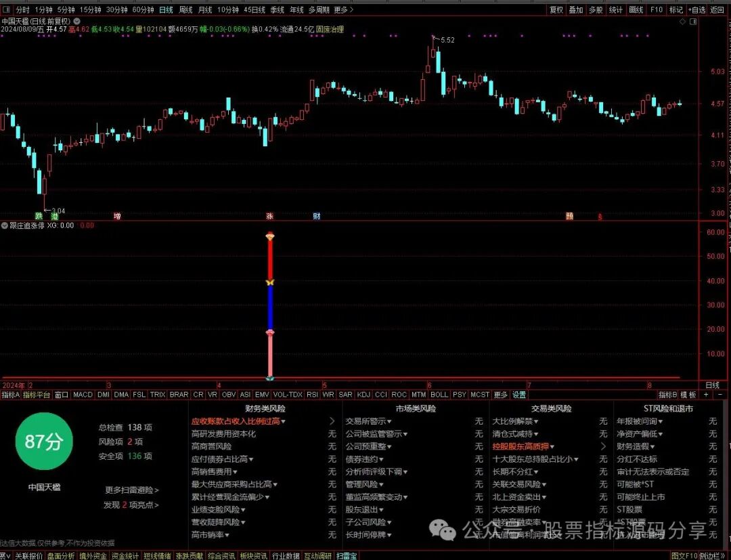Click the red gem signal icon at indicator top
731x560 pixels.
point(270,236)
